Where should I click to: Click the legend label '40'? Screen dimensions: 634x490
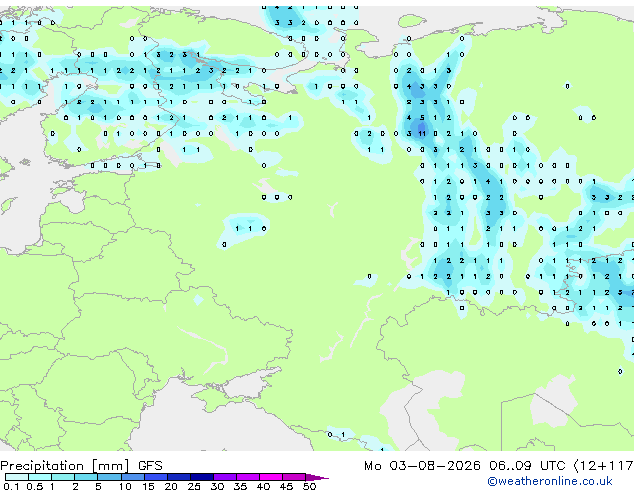coord(264,486)
